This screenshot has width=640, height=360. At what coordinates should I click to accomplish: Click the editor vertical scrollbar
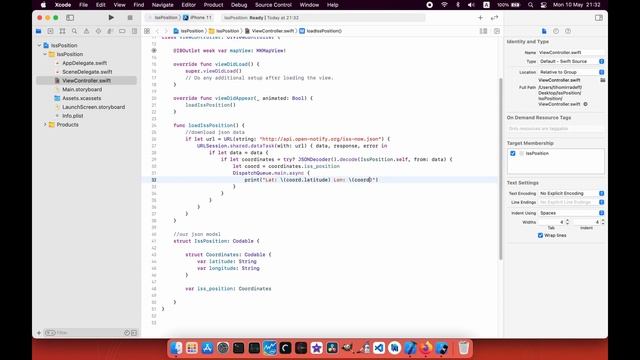(501, 169)
